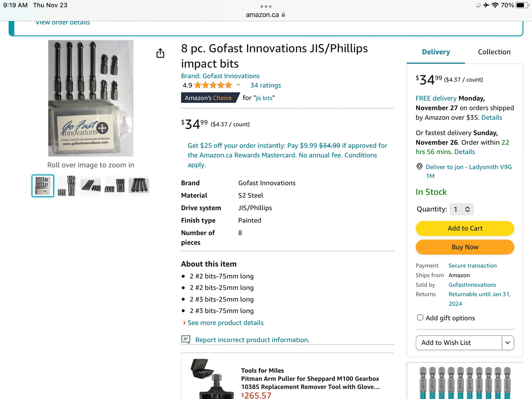Viewport: 532px width, 399px height.
Task: Open the Quantity dropdown selector
Action: (461, 209)
